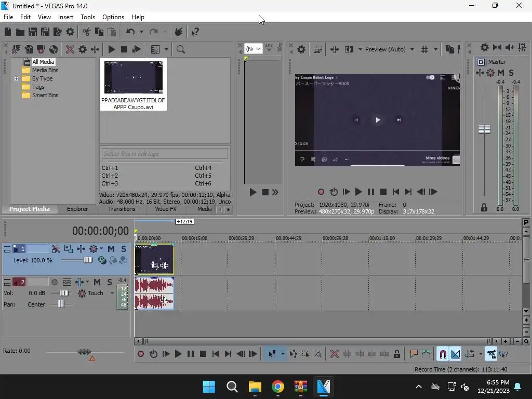Open the Split Screen View icon

coord(349,49)
